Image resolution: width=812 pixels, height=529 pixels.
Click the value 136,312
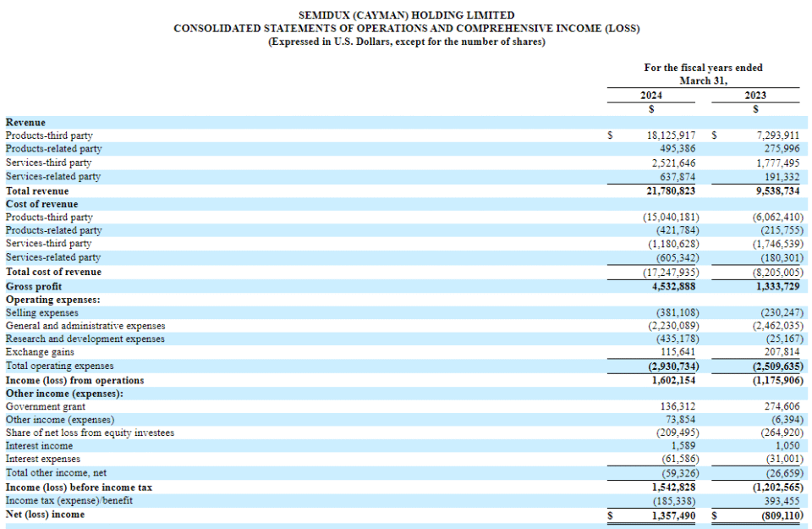pyautogui.click(x=678, y=407)
